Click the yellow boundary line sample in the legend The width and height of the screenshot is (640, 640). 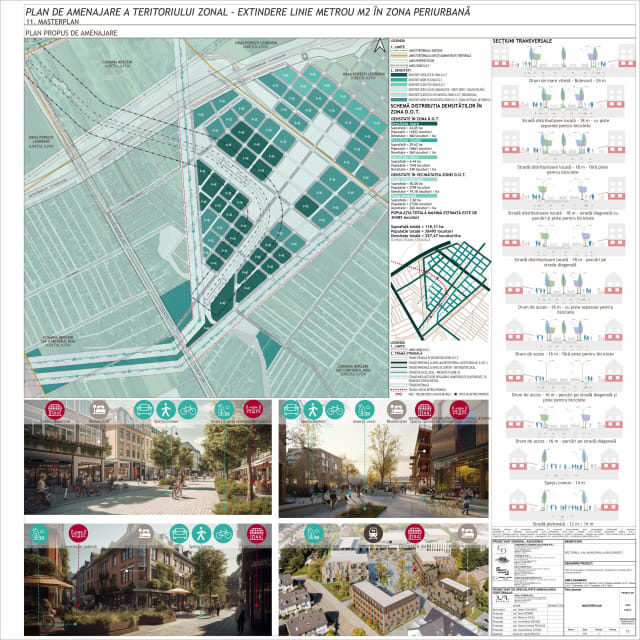tap(399, 56)
